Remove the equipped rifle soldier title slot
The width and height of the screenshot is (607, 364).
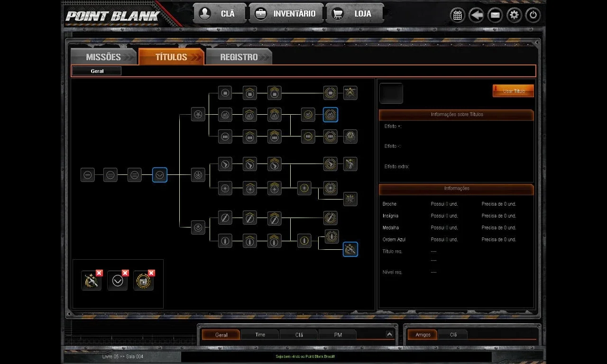coord(99,273)
